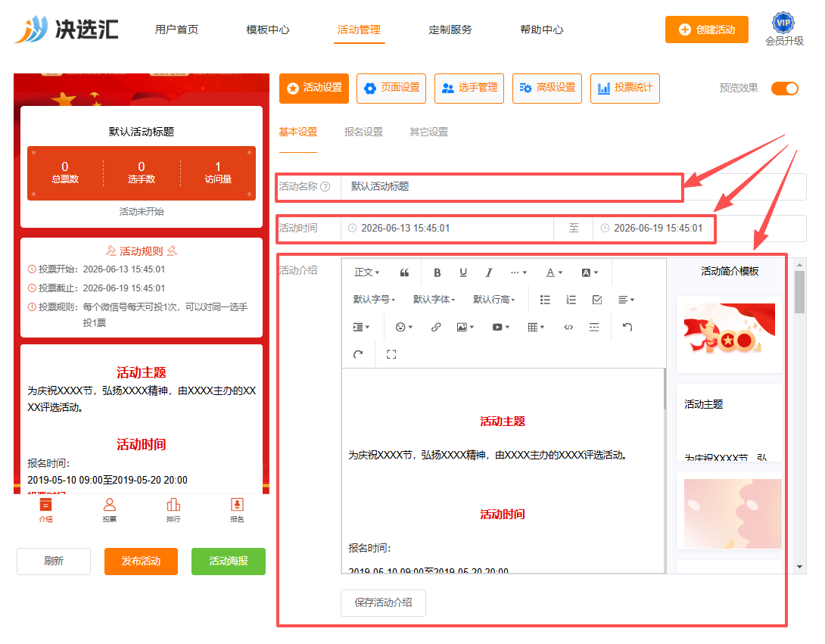This screenshot has height=644, width=825.
Task: Toggle the 预览效果 switch
Action: (784, 89)
